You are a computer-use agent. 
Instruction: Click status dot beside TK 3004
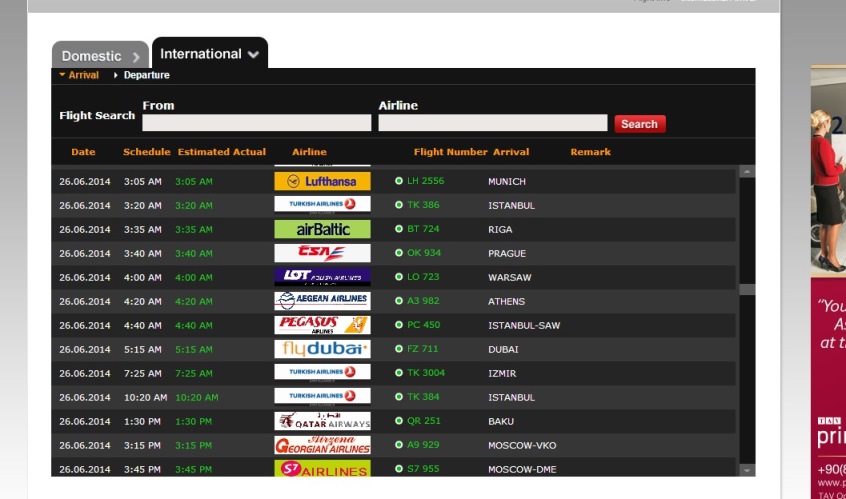point(399,373)
